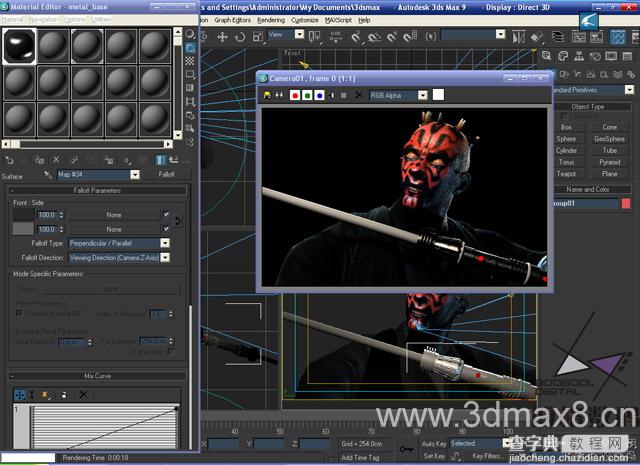Open the Named Selection Sets editor icon
Viewport: 640px width, 465px height.
click(430, 37)
